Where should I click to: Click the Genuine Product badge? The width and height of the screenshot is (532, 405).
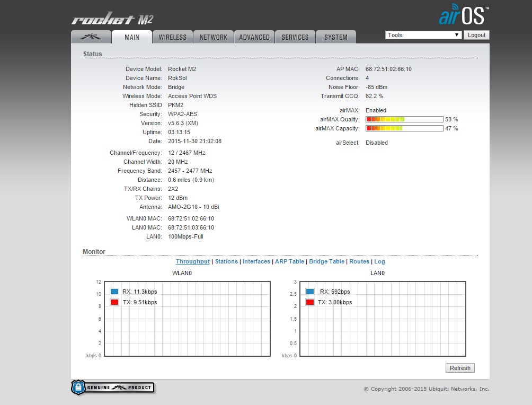pyautogui.click(x=113, y=388)
